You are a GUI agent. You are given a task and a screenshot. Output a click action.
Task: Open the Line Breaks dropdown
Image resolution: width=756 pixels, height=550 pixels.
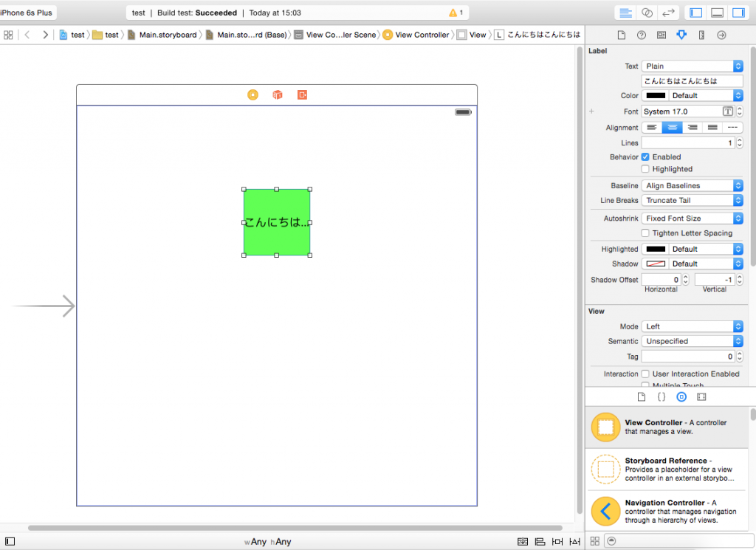tap(692, 200)
